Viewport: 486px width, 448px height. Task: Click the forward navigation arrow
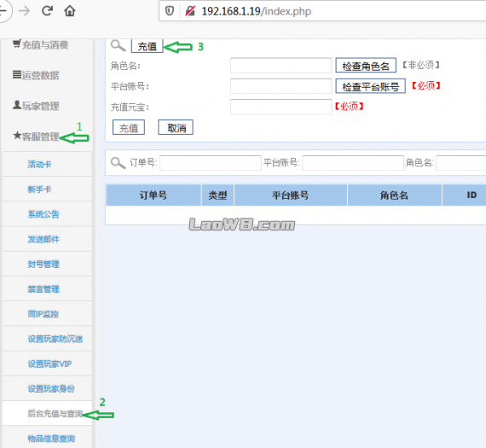click(24, 11)
